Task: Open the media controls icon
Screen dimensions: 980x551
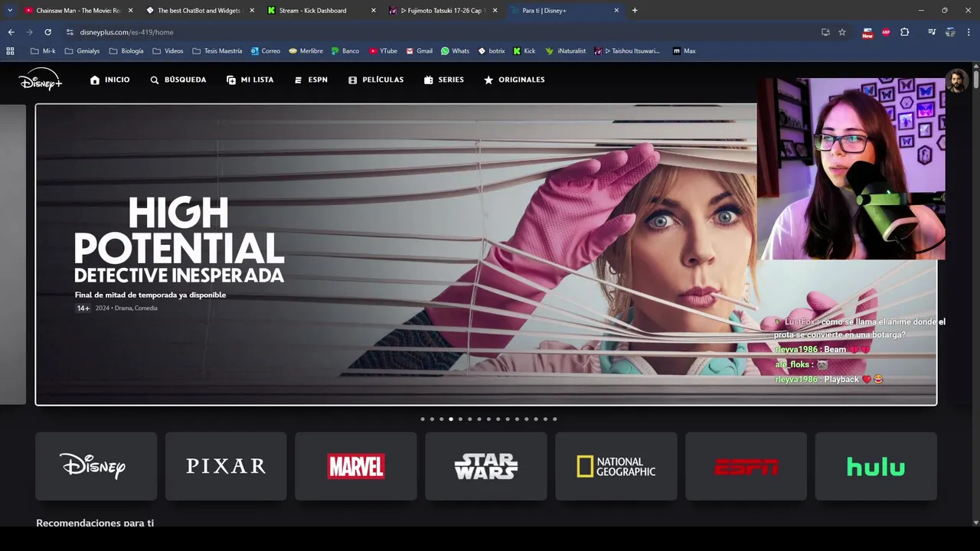Action: coord(932,32)
